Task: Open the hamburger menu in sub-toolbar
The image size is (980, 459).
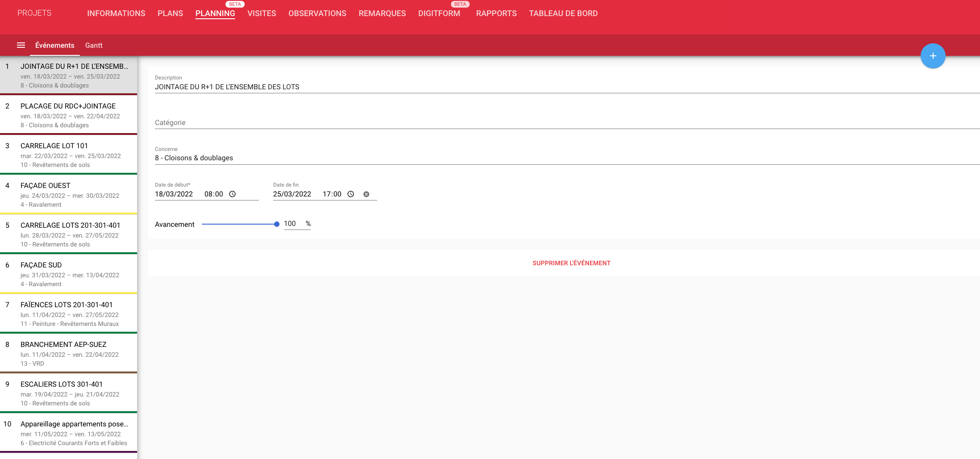Action: tap(21, 45)
